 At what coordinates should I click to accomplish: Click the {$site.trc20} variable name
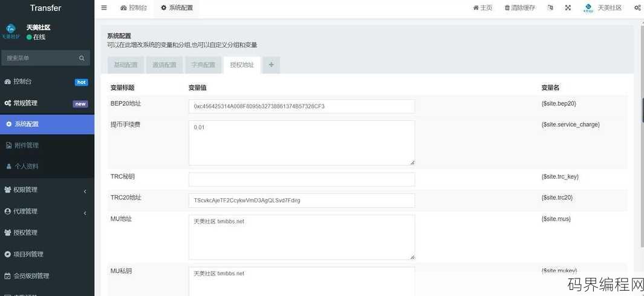click(x=557, y=198)
